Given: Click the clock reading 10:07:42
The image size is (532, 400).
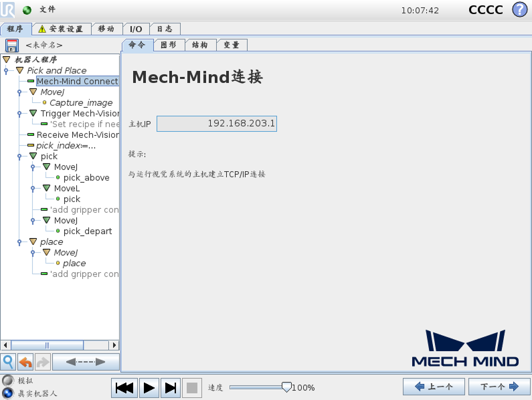Looking at the screenshot, I should click(x=420, y=11).
